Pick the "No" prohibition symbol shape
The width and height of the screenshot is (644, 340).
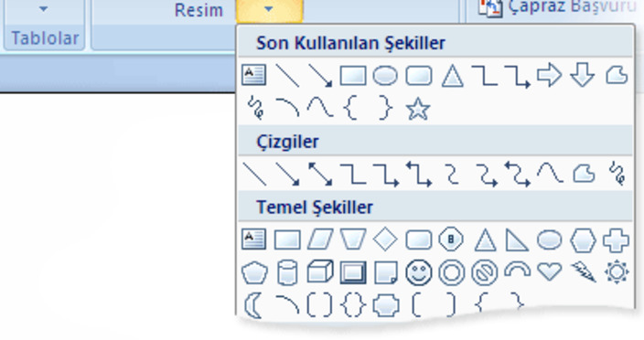(x=485, y=272)
